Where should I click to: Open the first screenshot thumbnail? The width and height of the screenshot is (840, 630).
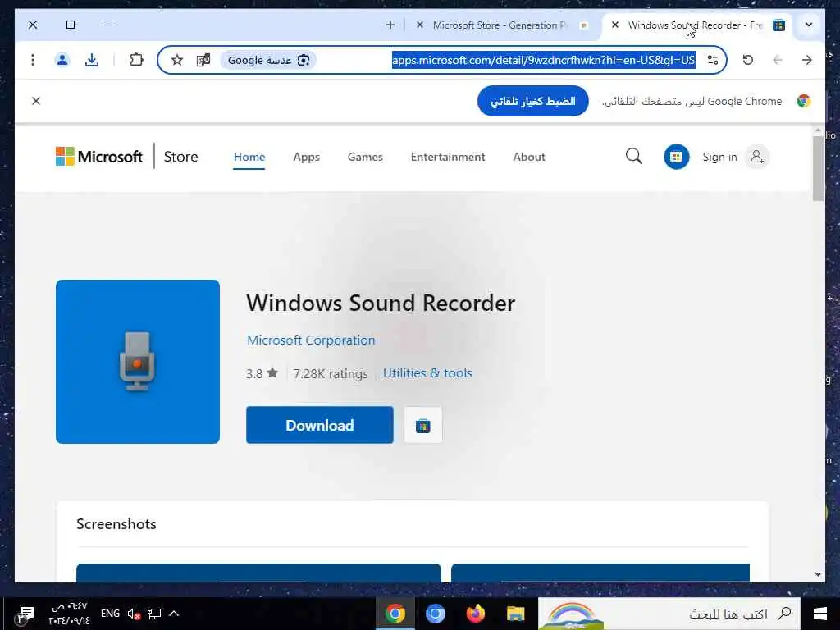point(258,573)
